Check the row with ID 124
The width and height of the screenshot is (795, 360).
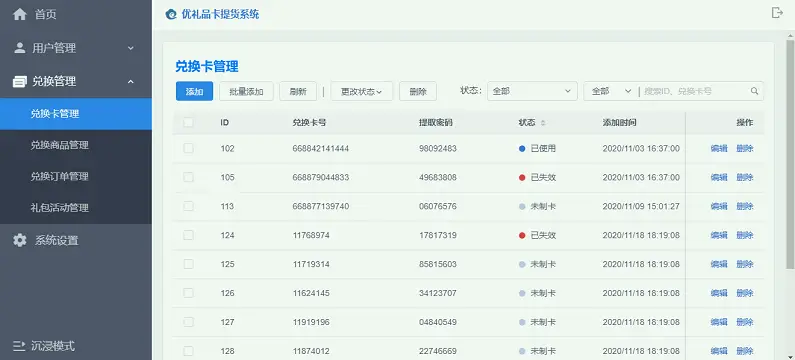188,235
